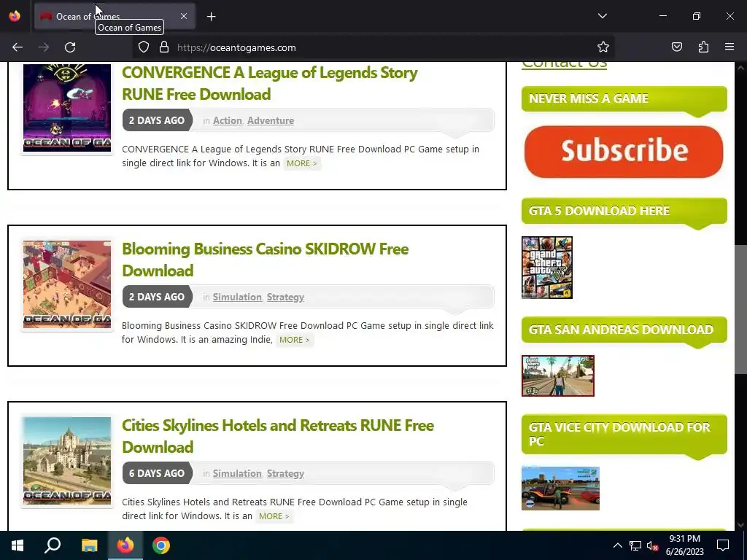The width and height of the screenshot is (747, 560).
Task: Click the Blooming Business Casino thumbnail
Action: point(67,284)
